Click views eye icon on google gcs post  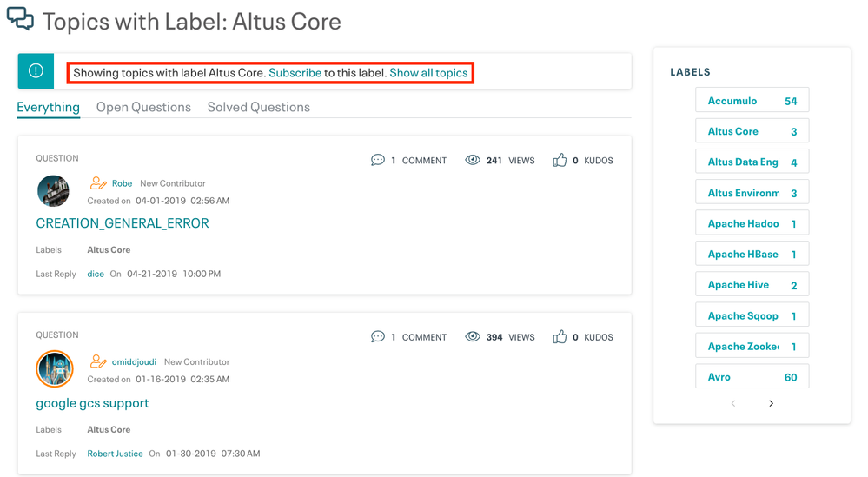click(473, 336)
